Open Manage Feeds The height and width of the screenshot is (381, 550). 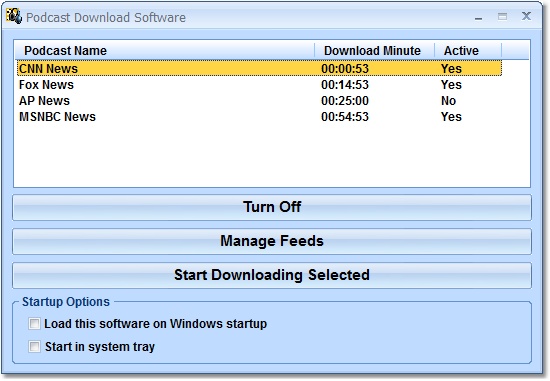272,241
